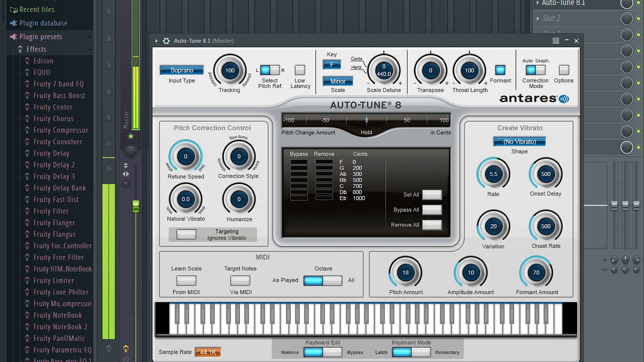Image resolution: width=644 pixels, height=362 pixels.
Task: Enable the Low Latency button
Action: point(300,70)
